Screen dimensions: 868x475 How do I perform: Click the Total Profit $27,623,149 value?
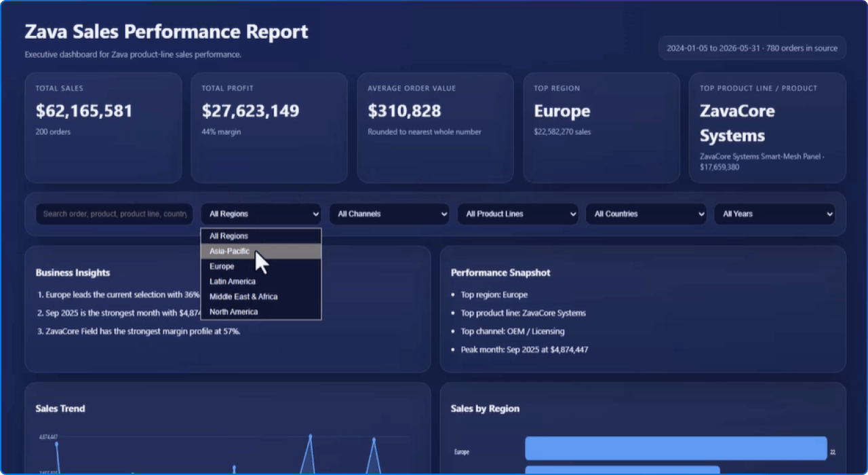pos(250,111)
